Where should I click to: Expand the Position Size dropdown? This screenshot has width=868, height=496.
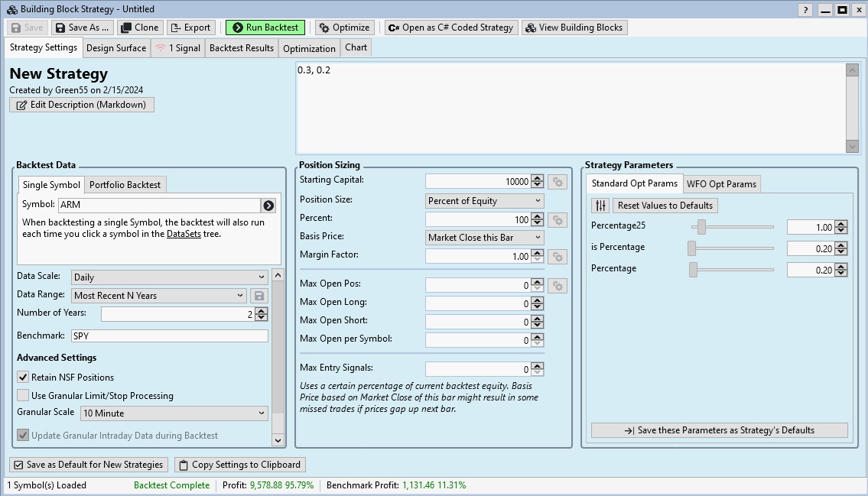[x=485, y=201]
